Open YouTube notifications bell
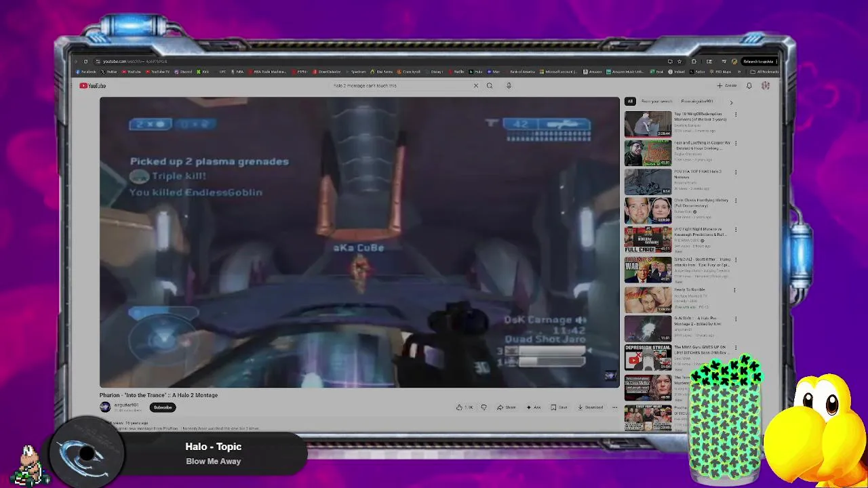Viewport: 868px width, 488px height. (x=749, y=85)
